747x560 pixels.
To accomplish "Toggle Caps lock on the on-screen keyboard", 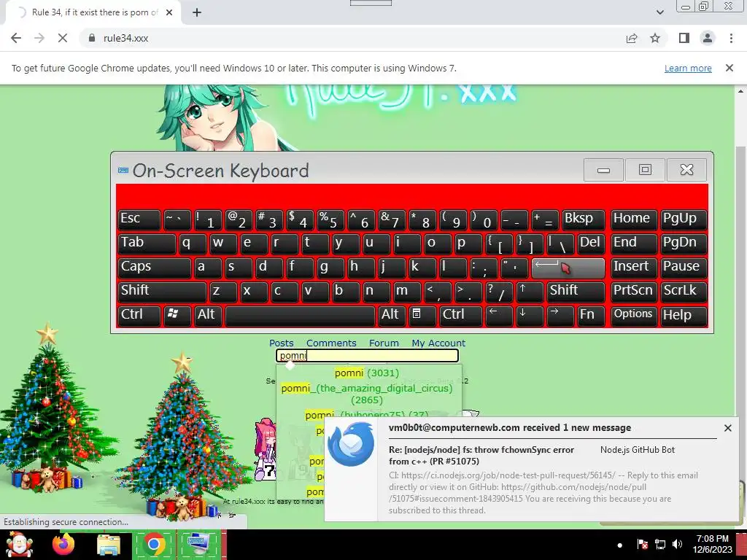I will tap(155, 267).
